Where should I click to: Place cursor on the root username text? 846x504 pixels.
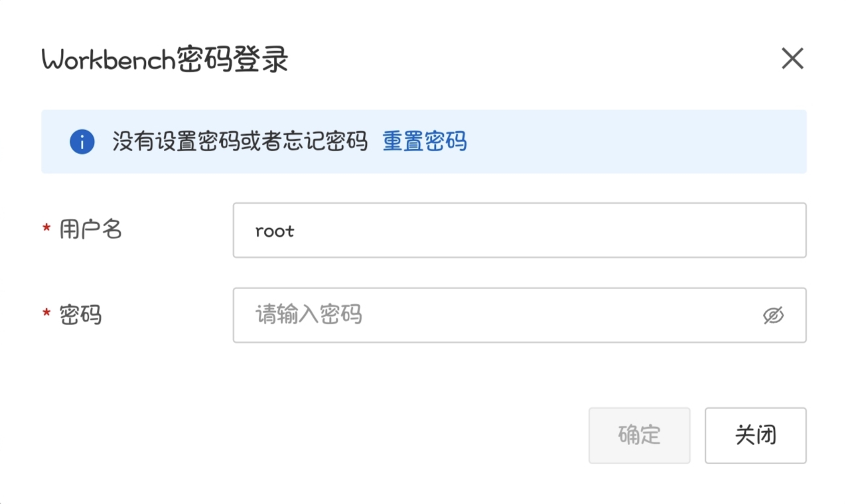275,231
